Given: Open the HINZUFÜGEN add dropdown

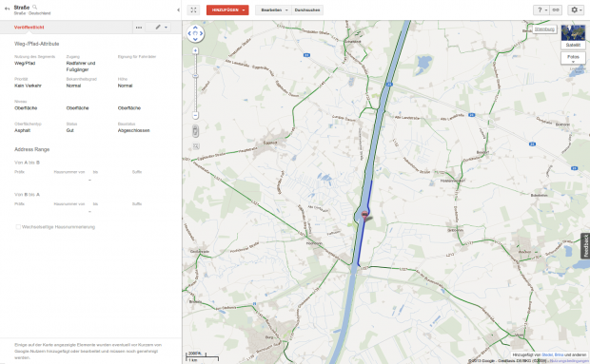Looking at the screenshot, I should click(227, 10).
